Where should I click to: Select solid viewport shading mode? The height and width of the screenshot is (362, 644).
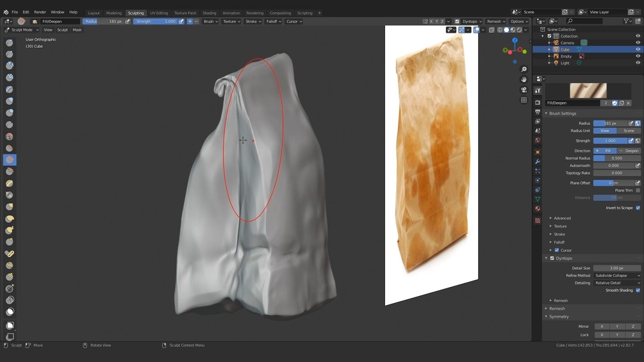point(506,29)
